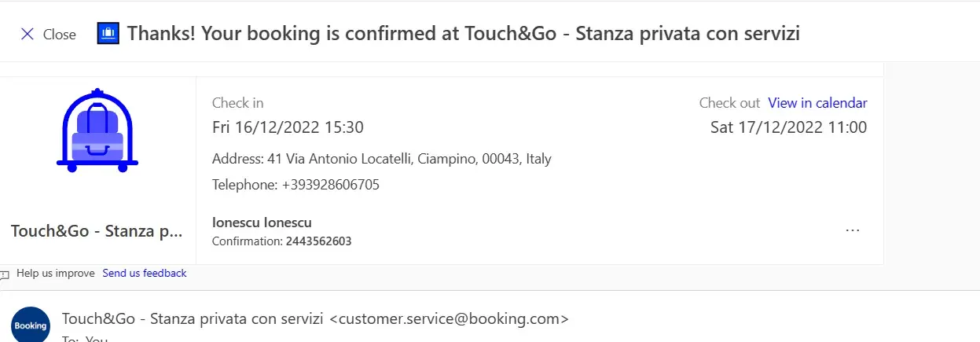Click the guest name Ionescu Ionescu
980x342 pixels.
point(262,222)
